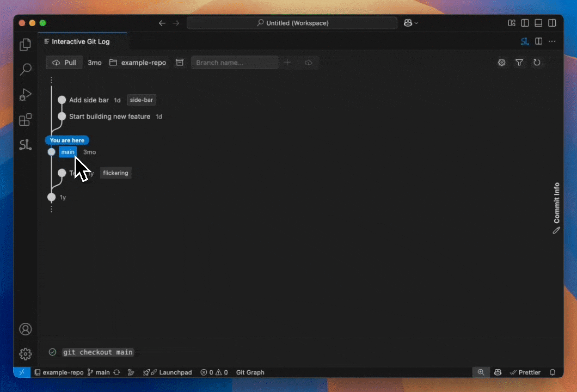Click the zoom magnifier in status bar
The width and height of the screenshot is (577, 392).
click(x=481, y=372)
